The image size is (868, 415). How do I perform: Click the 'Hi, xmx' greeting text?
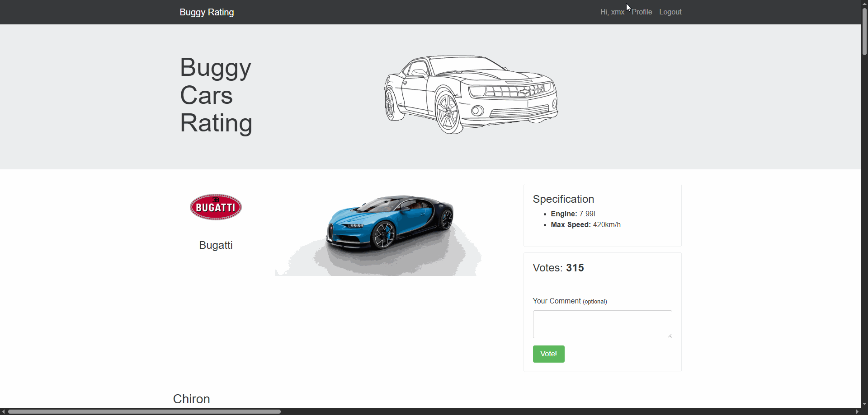point(612,12)
